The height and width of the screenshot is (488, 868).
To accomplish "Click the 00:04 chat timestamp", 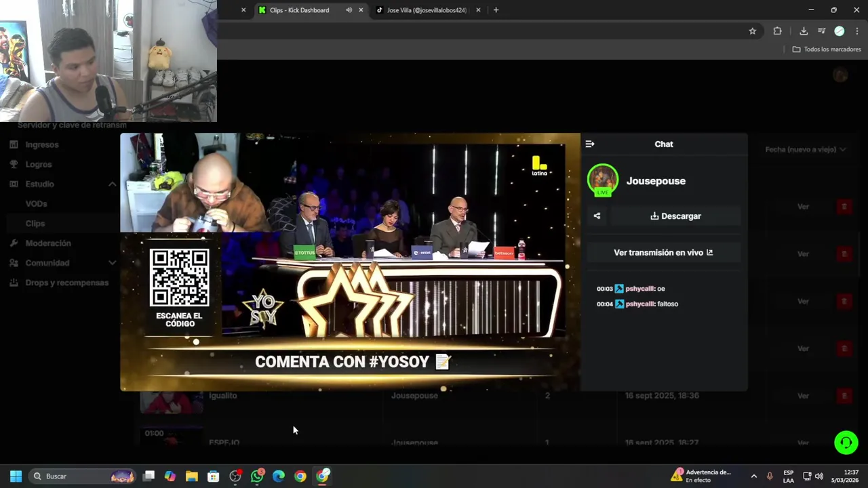I will coord(604,304).
